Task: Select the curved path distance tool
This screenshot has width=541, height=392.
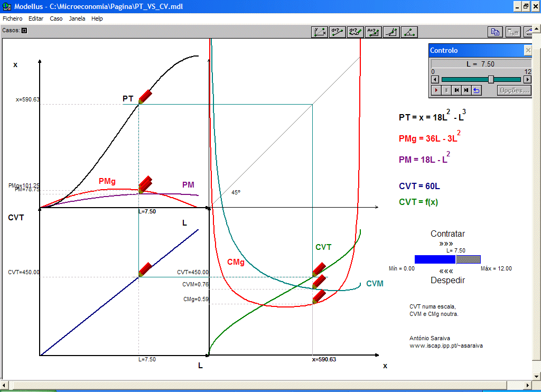Action: [356, 32]
